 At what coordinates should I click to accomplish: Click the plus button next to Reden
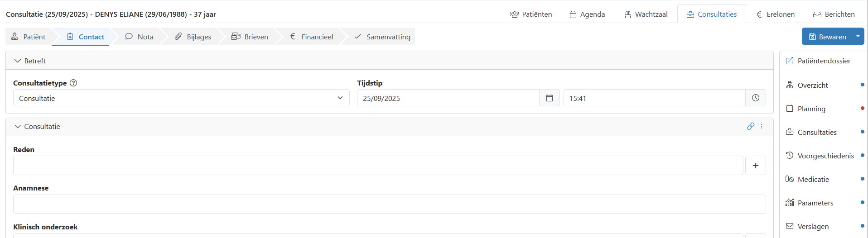pos(756,166)
